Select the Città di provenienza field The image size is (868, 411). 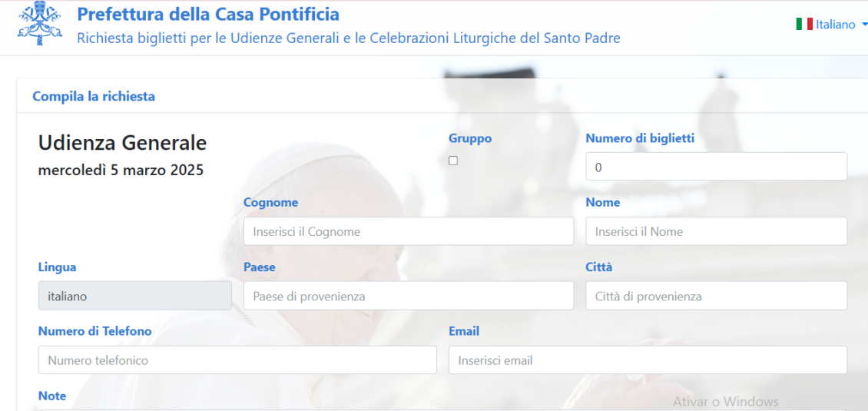point(717,296)
